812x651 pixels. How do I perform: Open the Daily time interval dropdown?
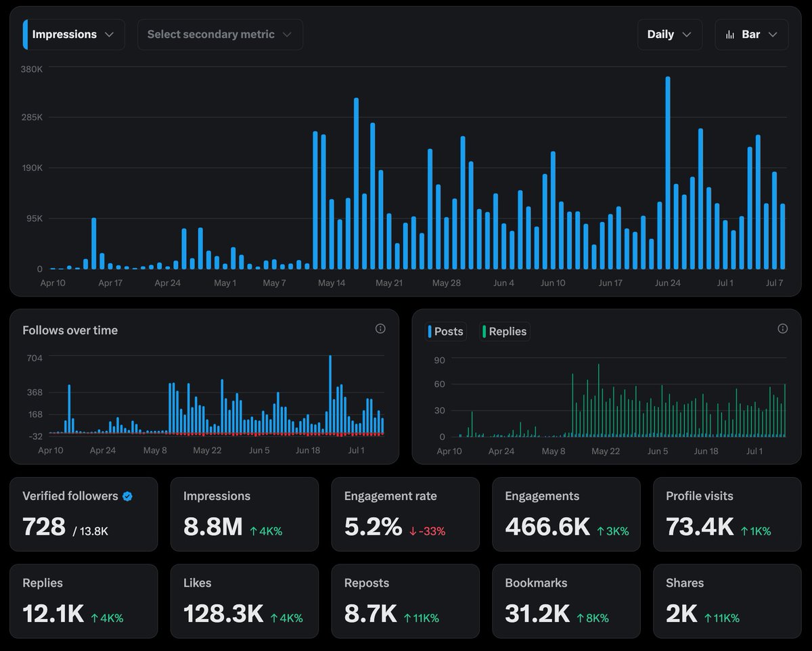pyautogui.click(x=669, y=35)
